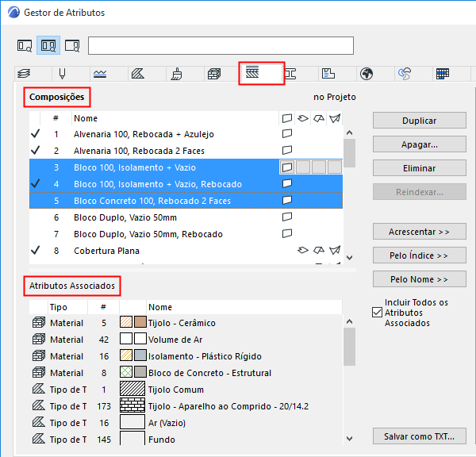Select Alvenaria 100, Rebocada 2 Faces row
476x457 pixels.
pos(186,151)
